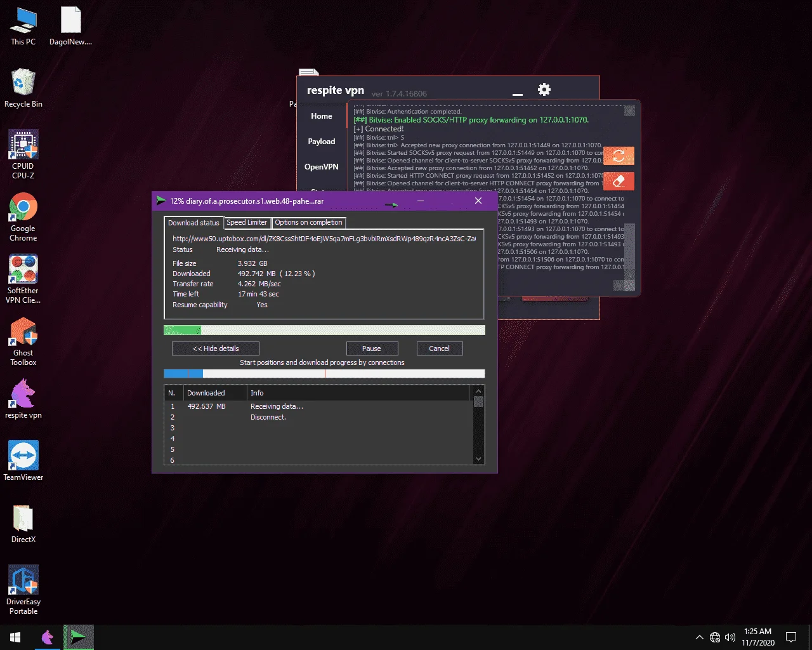Open respite vpn settings gear
The image size is (812, 650).
544,90
